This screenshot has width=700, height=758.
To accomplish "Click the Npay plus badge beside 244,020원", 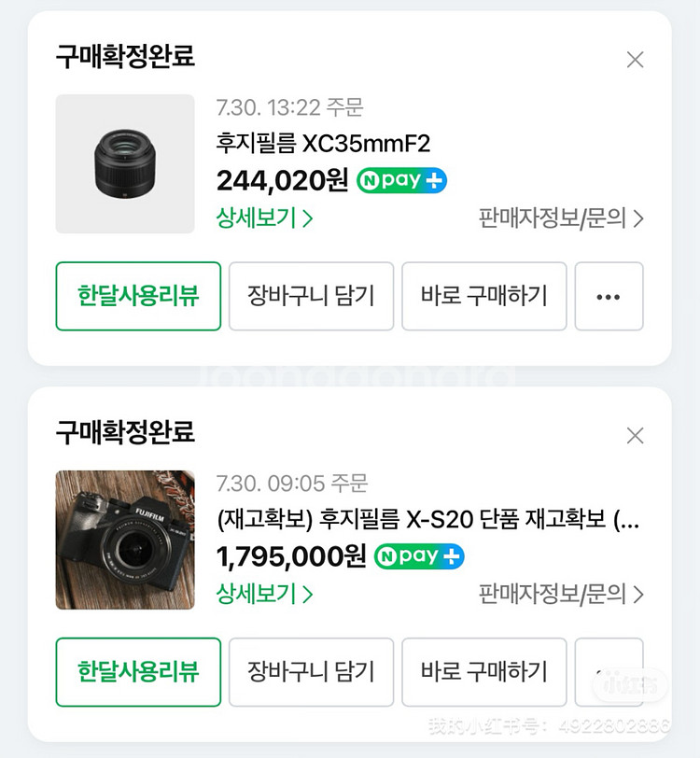I will point(401,180).
